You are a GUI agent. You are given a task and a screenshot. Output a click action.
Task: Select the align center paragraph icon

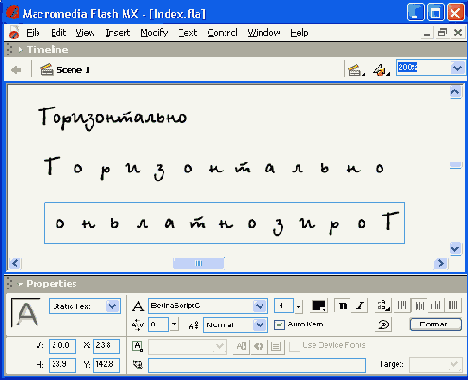[x=419, y=305]
